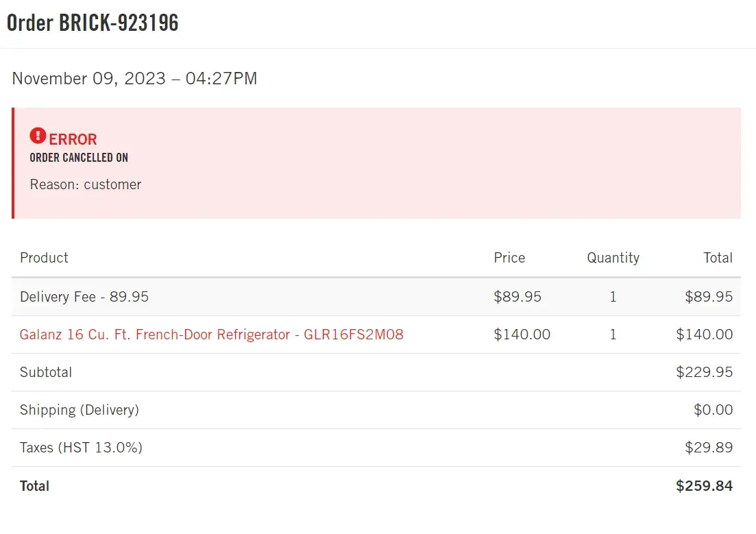
Task: Click the shipping amount $0.00
Action: click(x=713, y=410)
